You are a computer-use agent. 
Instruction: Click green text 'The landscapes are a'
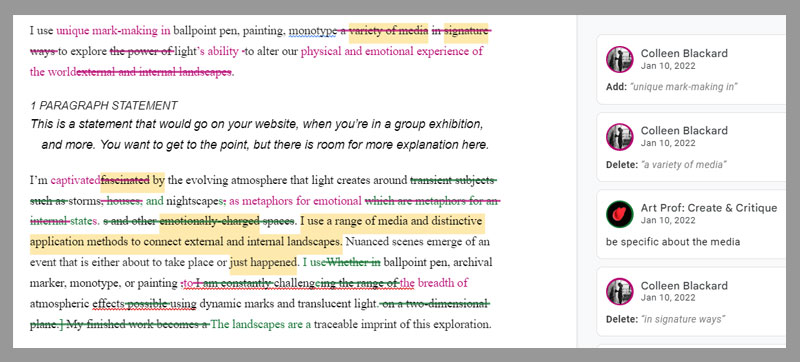261,324
